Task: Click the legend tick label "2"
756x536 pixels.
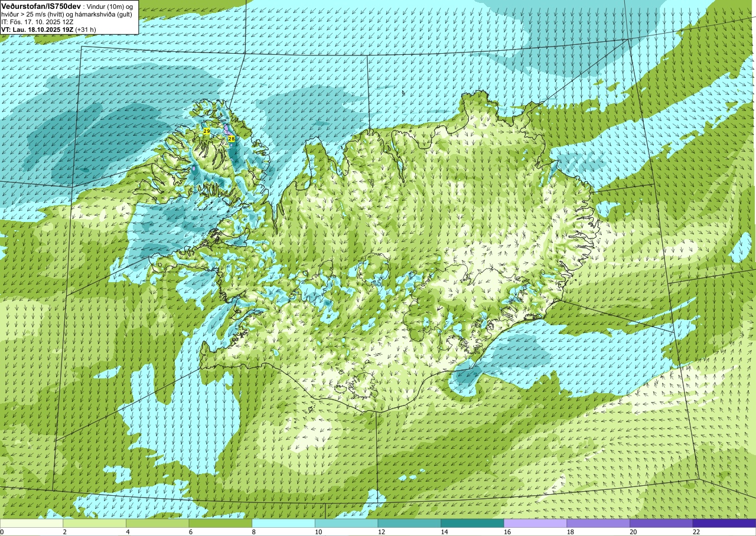Action: (x=64, y=532)
